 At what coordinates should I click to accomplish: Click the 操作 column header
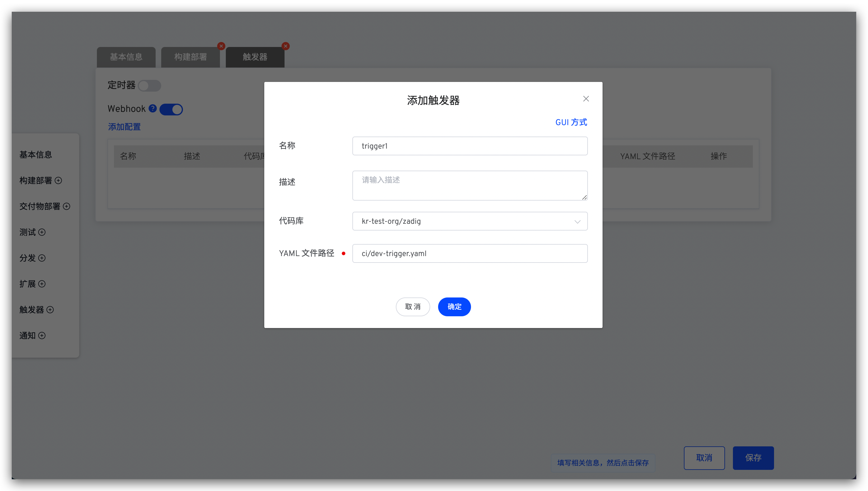pos(718,156)
